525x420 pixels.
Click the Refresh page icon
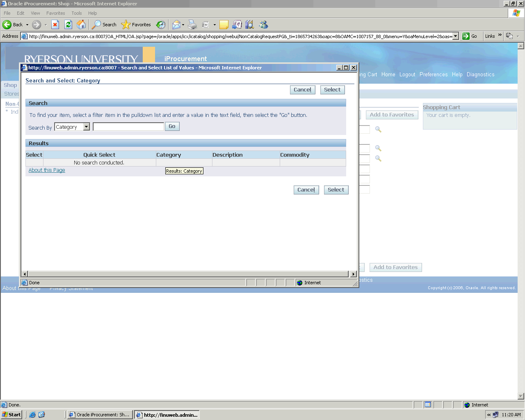click(68, 25)
